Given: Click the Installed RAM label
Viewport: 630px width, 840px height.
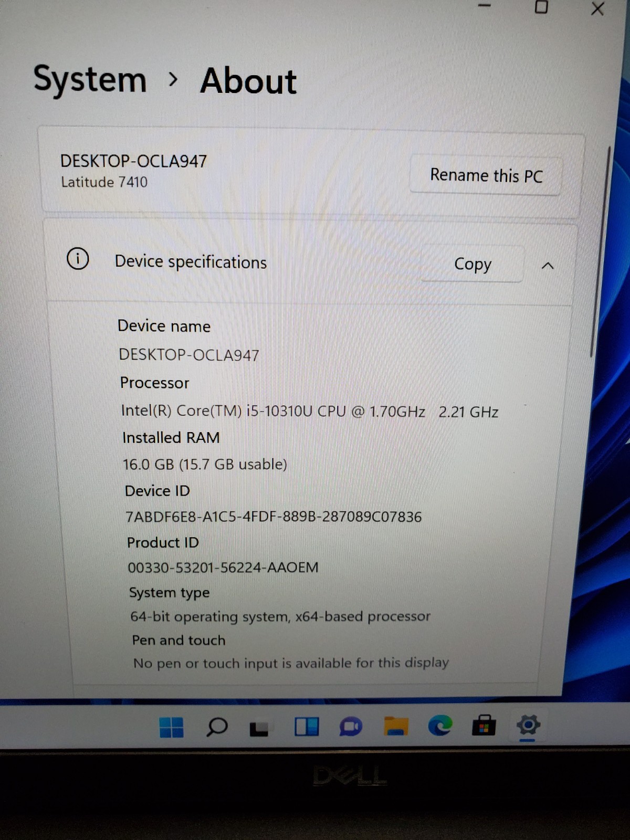Looking at the screenshot, I should click(x=171, y=438).
